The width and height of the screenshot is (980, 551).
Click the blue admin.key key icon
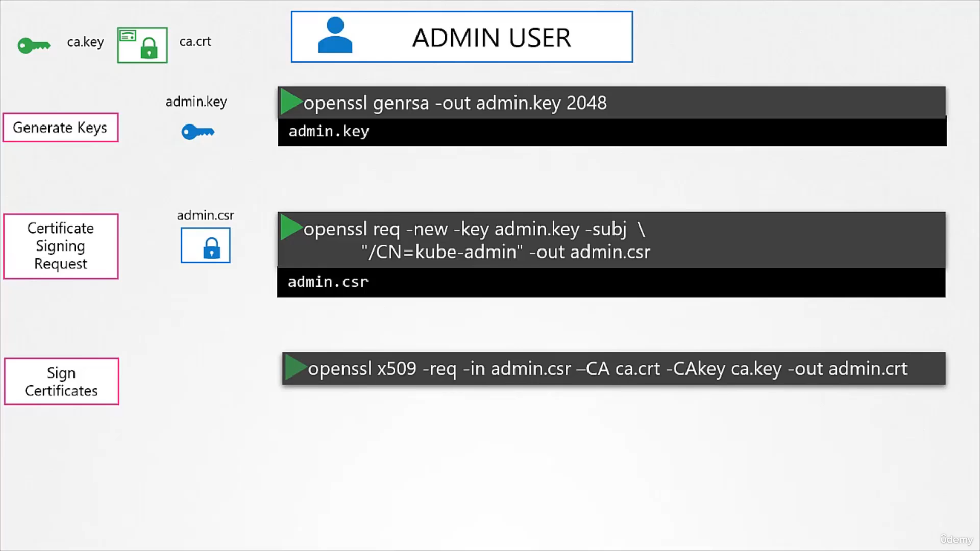point(198,132)
